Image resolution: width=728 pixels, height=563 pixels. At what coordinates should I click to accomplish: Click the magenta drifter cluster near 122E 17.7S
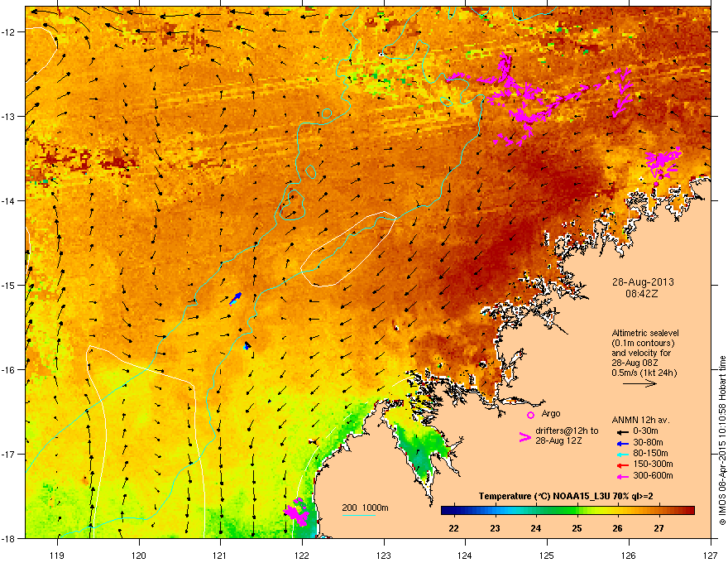tap(296, 512)
